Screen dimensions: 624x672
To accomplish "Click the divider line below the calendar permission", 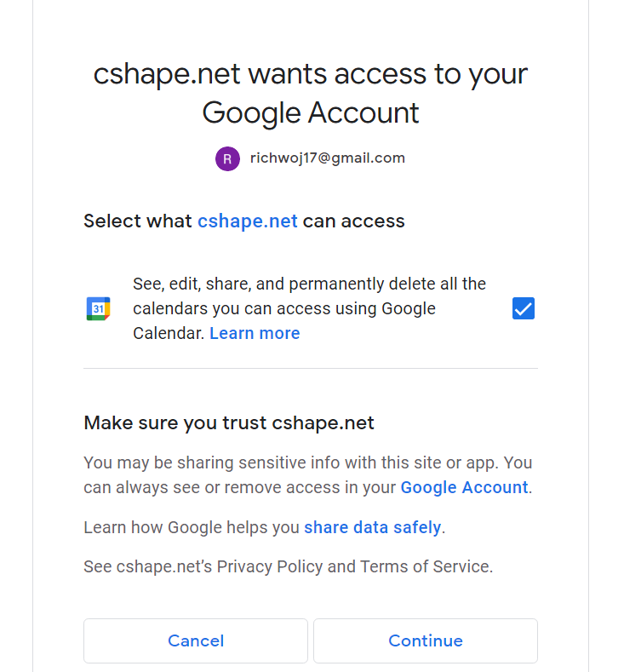I will click(x=311, y=368).
